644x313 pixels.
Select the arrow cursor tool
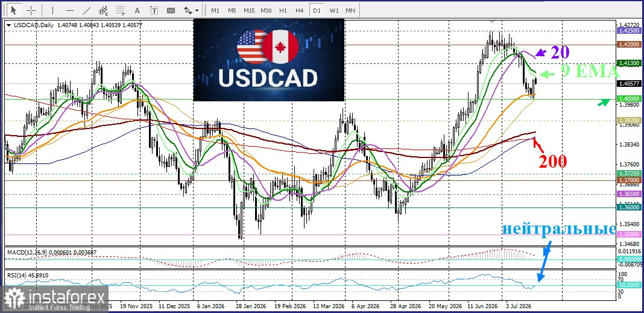(14, 10)
